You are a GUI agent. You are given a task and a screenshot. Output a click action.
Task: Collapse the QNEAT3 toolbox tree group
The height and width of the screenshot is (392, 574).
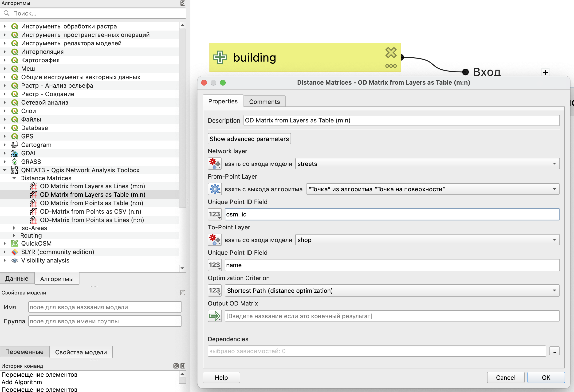[5, 170]
